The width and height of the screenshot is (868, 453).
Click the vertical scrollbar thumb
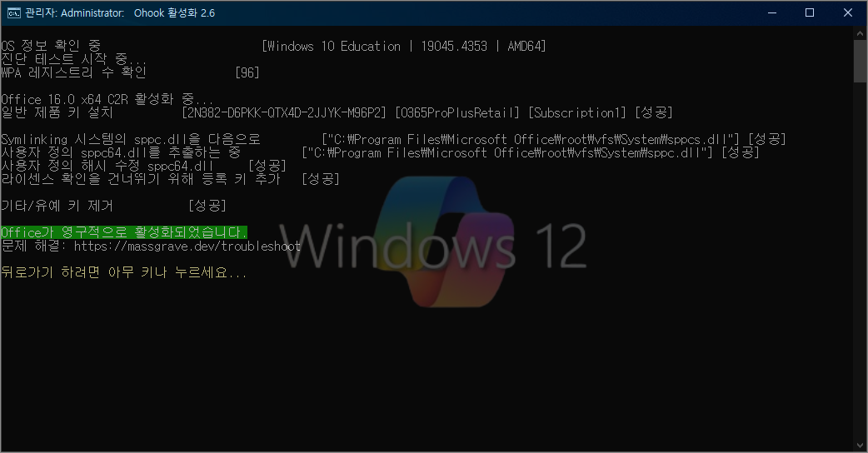click(x=861, y=61)
